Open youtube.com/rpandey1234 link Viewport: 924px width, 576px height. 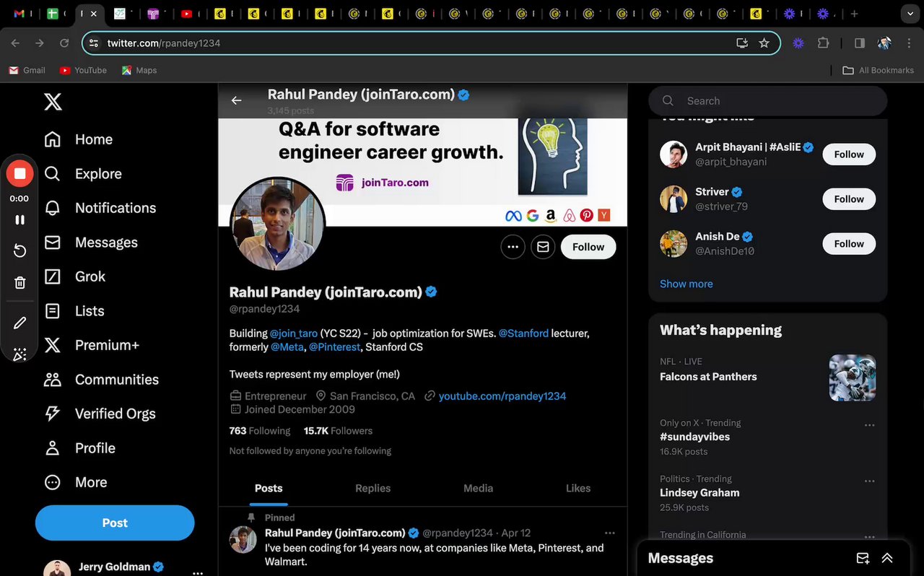click(x=502, y=396)
